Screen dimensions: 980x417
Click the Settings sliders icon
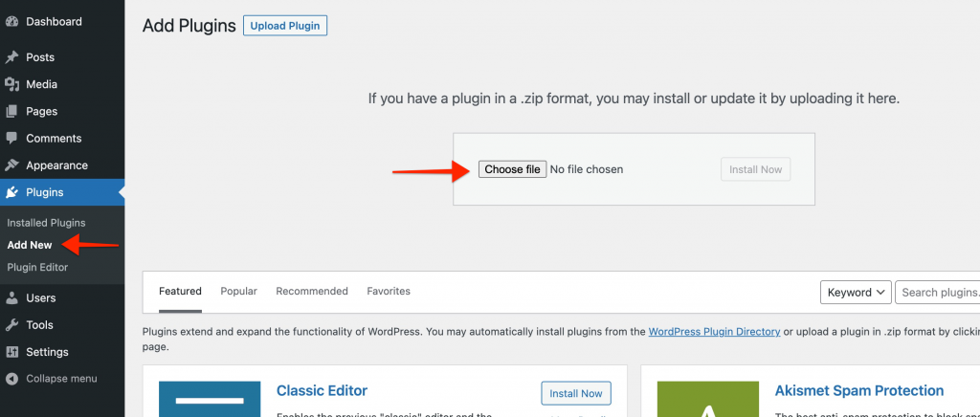pyautogui.click(x=12, y=351)
